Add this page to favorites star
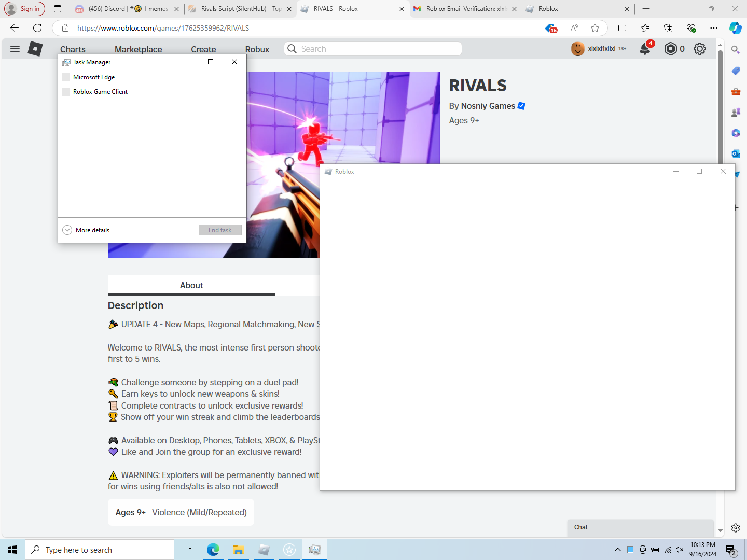The image size is (747, 560). [595, 28]
